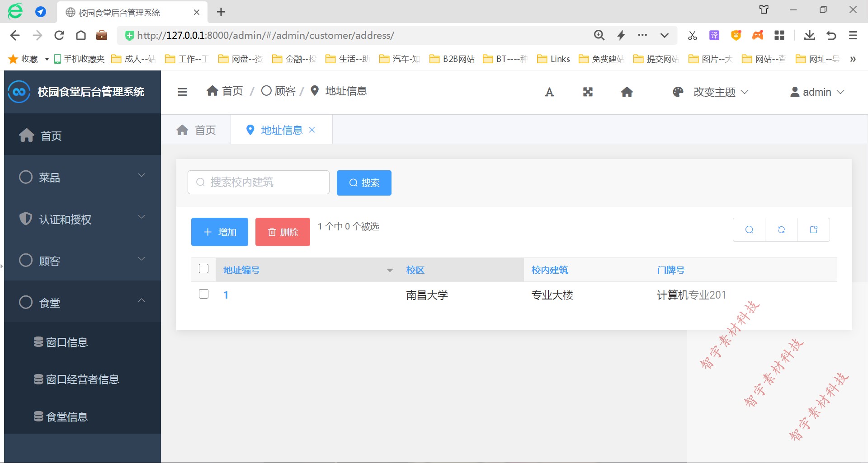Image resolution: width=868 pixels, height=463 pixels.
Task: Check the row 1 checkbox
Action: pyautogui.click(x=204, y=294)
